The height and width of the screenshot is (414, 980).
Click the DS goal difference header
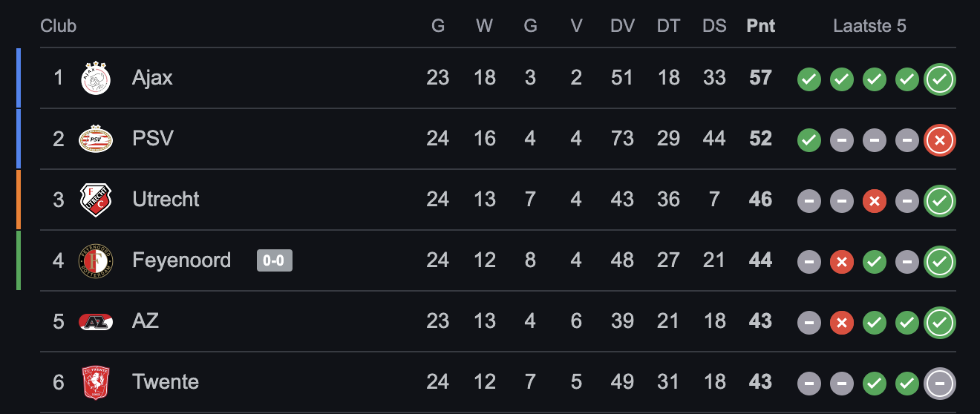tap(714, 26)
